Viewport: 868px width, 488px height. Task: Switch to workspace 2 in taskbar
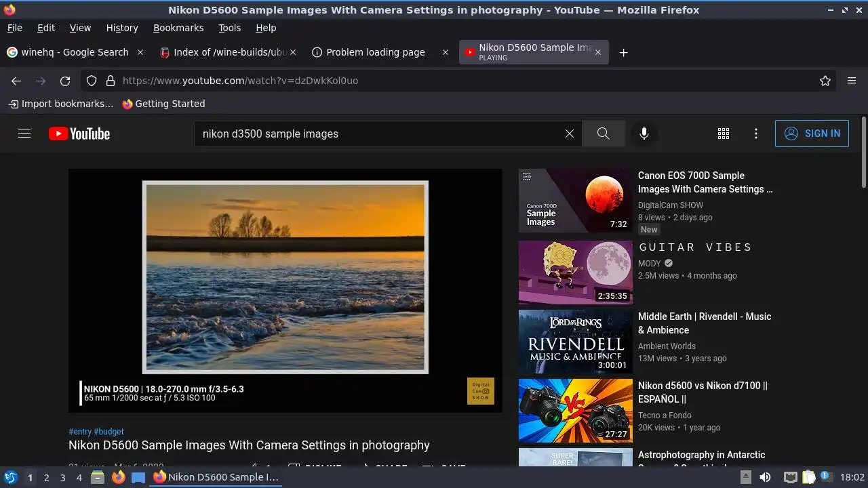pyautogui.click(x=46, y=477)
